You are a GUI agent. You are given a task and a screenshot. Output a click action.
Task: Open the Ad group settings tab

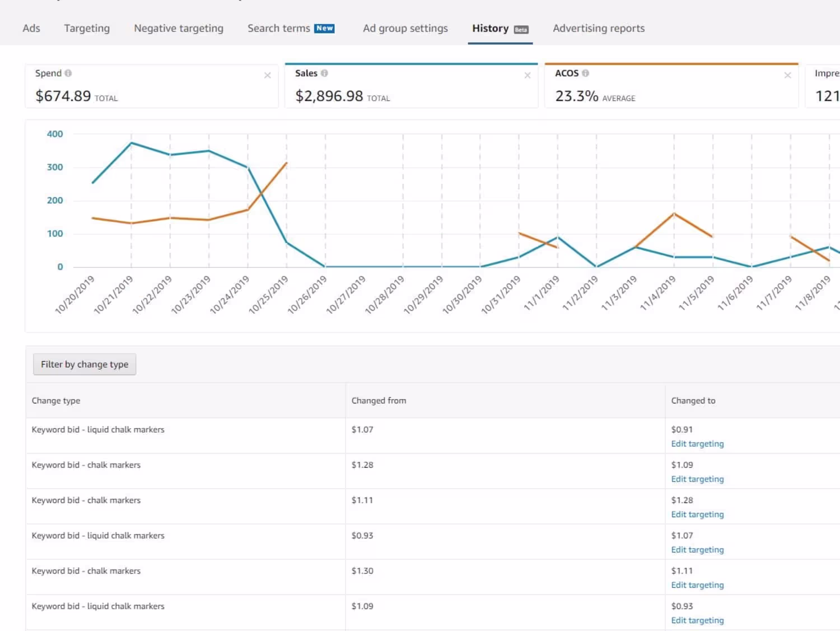(405, 29)
